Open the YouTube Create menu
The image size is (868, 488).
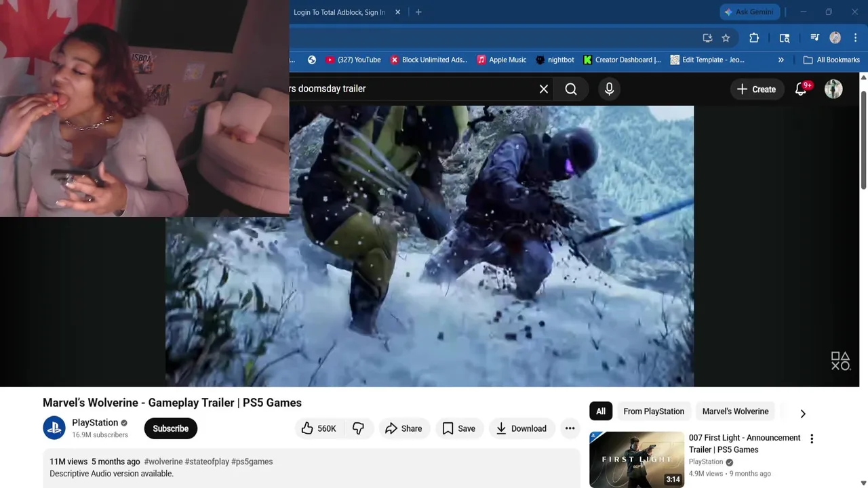tap(756, 89)
